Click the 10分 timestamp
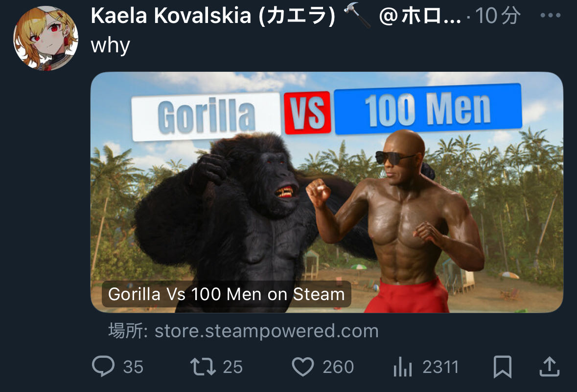 click(x=498, y=16)
